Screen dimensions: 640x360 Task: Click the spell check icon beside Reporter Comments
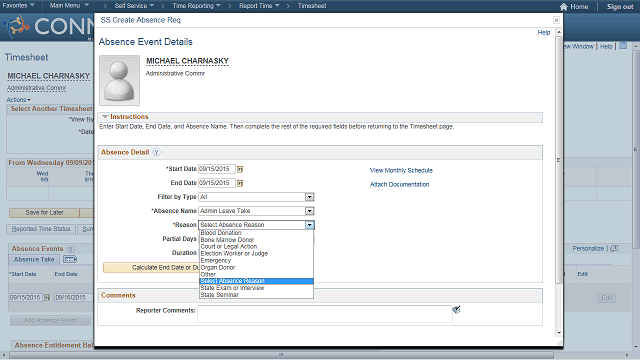click(456, 310)
